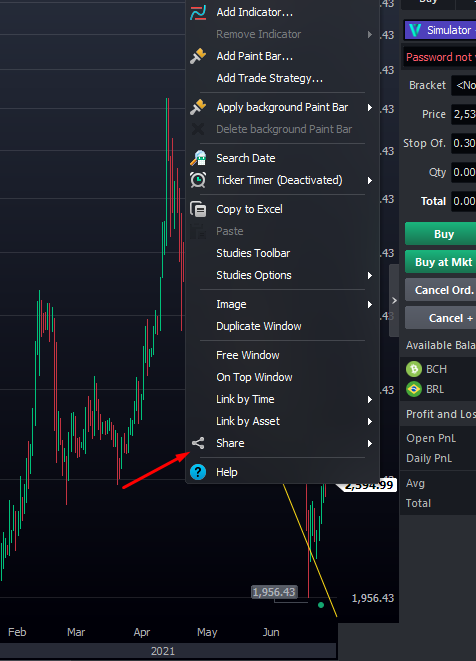
Task: Click Cancel Ord. button
Action: 441,290
